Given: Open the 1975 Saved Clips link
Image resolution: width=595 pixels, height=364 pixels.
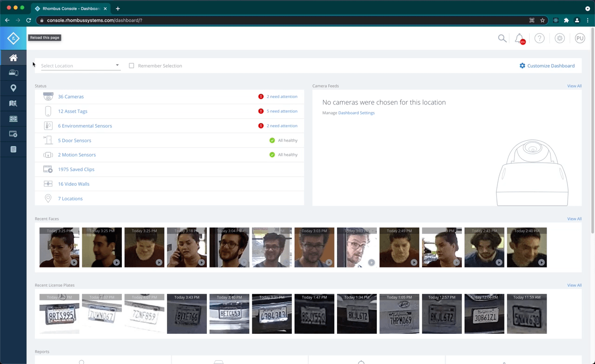Looking at the screenshot, I should tap(76, 169).
